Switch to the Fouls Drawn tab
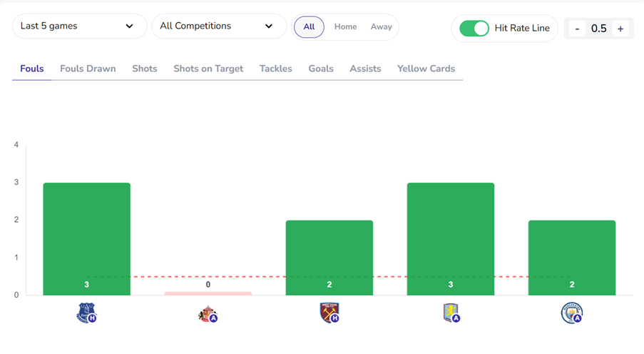 (x=88, y=69)
